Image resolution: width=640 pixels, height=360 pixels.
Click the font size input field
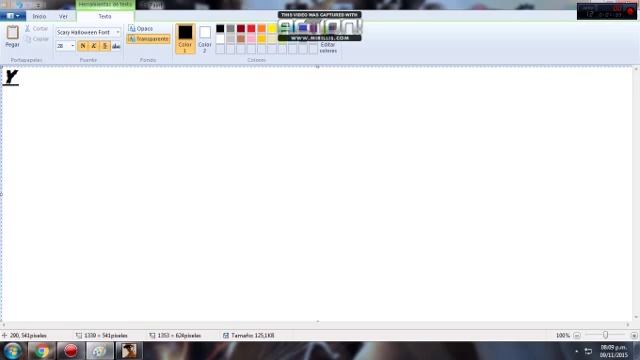coord(63,46)
